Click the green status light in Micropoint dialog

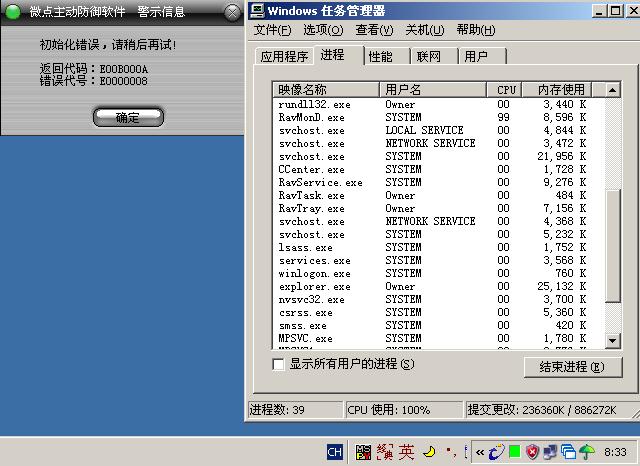tap(12, 11)
